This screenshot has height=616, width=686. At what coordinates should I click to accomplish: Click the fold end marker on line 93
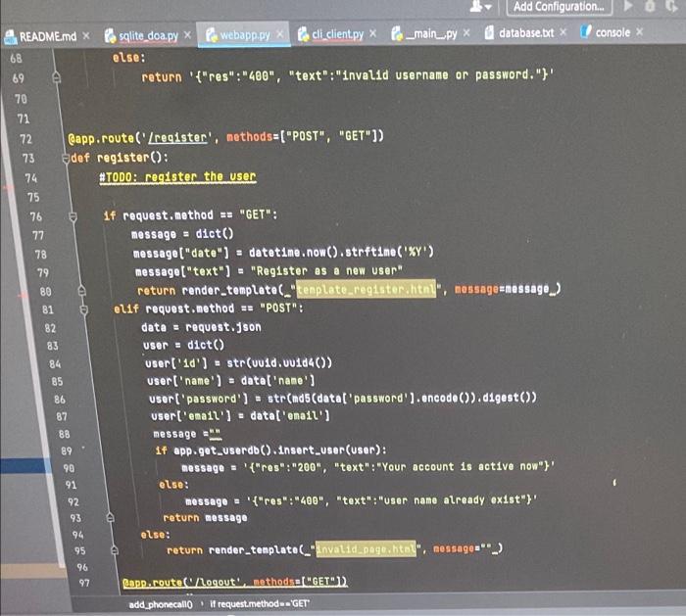(x=110, y=518)
